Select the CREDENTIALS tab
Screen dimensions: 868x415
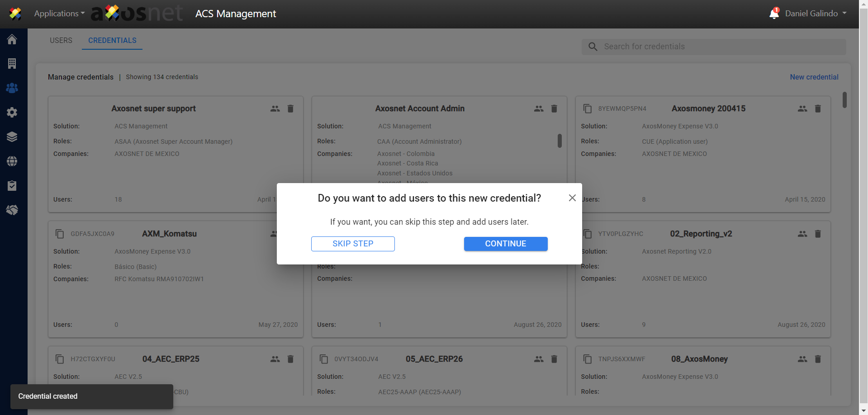coord(112,40)
